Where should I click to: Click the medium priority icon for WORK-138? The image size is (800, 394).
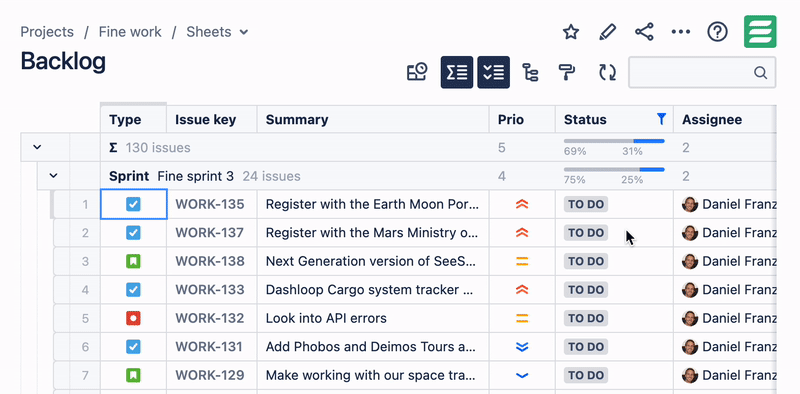522,262
